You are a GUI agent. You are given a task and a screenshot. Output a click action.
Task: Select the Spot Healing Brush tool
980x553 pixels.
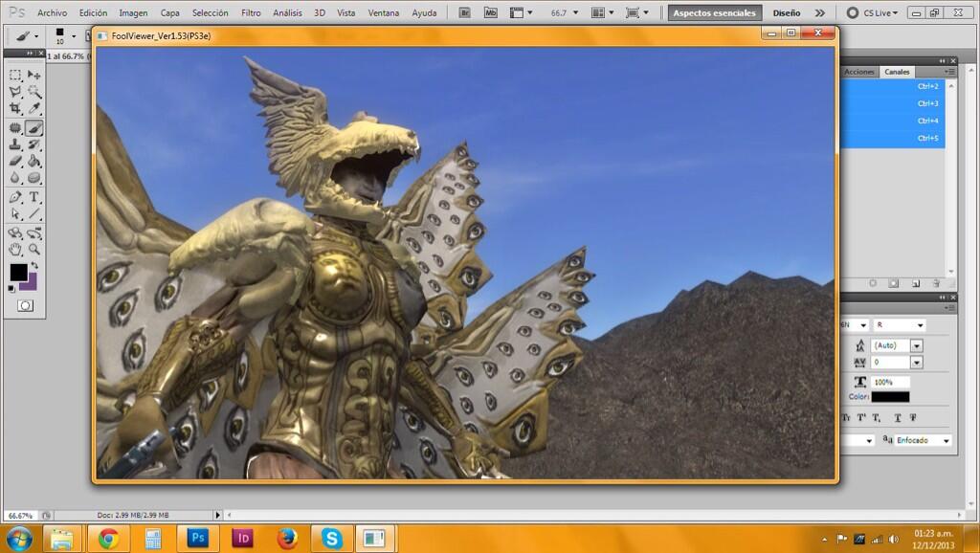click(x=15, y=128)
